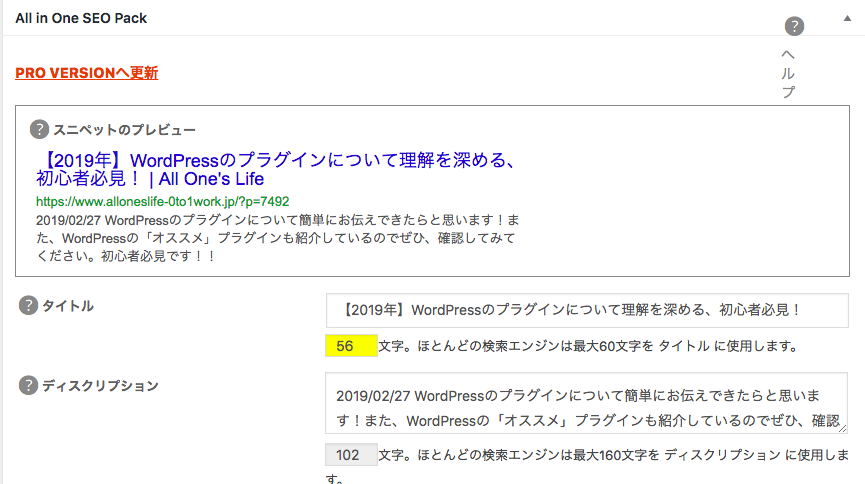Click the 60-character title limit hint text

(589, 347)
